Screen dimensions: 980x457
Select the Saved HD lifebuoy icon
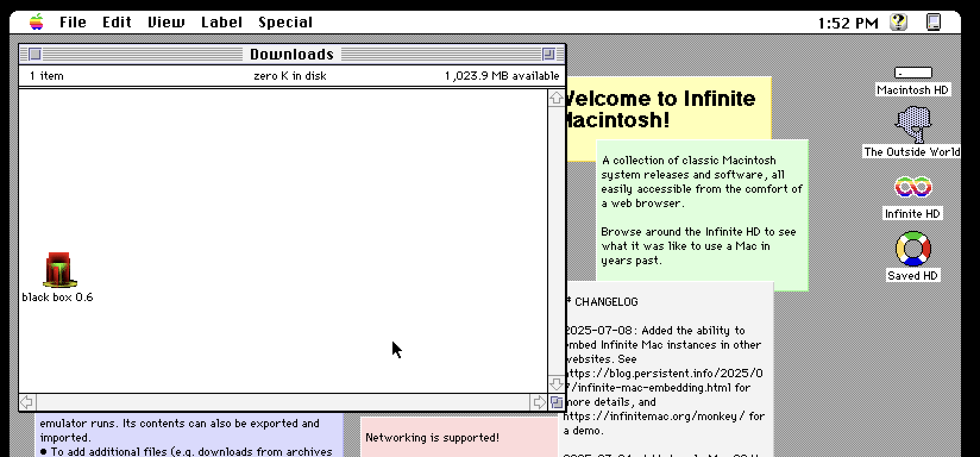click(x=913, y=249)
